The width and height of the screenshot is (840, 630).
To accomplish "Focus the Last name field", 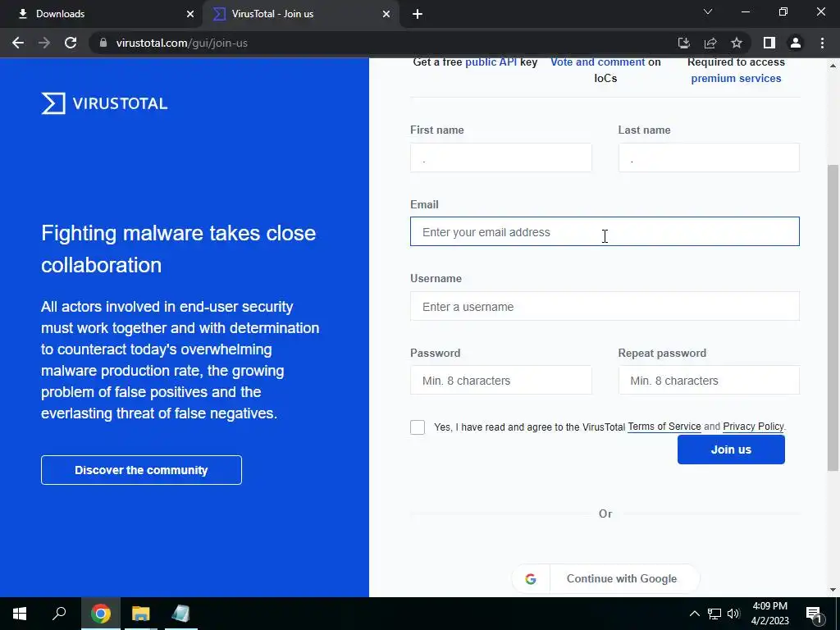I will [x=709, y=157].
